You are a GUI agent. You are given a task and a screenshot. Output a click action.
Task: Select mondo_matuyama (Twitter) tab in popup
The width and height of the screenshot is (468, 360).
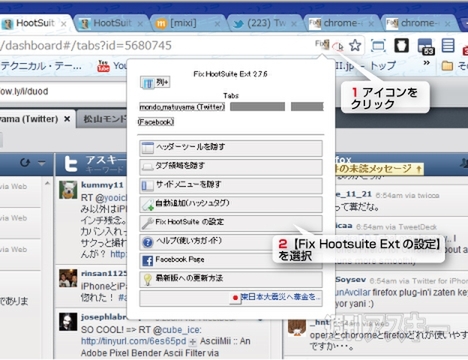182,107
